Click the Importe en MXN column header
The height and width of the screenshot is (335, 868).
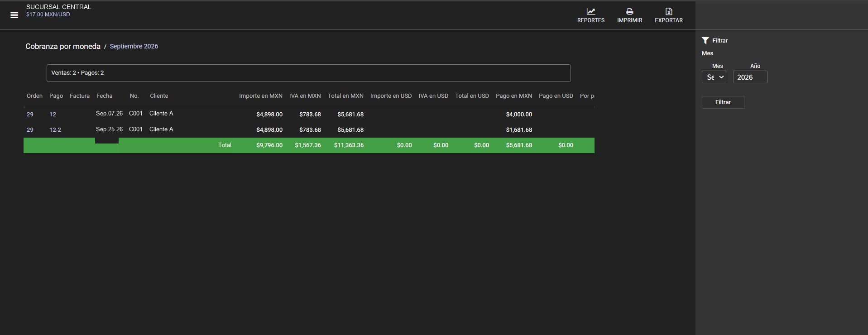click(x=261, y=96)
